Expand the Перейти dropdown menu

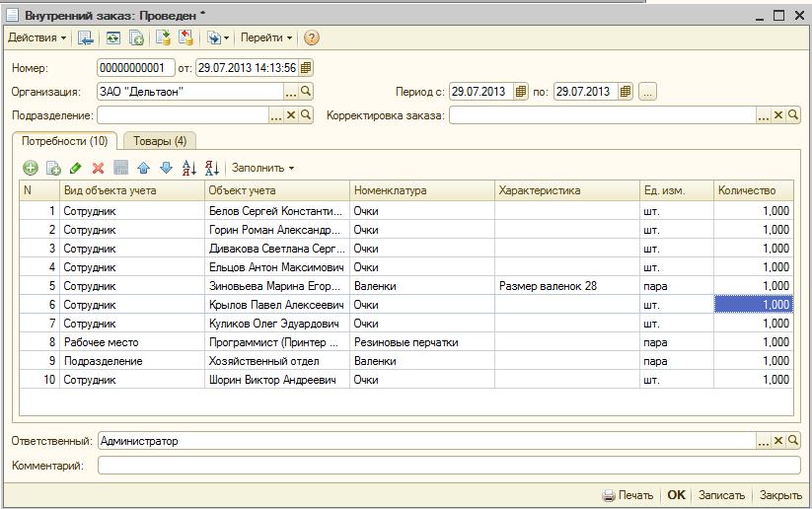pyautogui.click(x=266, y=37)
